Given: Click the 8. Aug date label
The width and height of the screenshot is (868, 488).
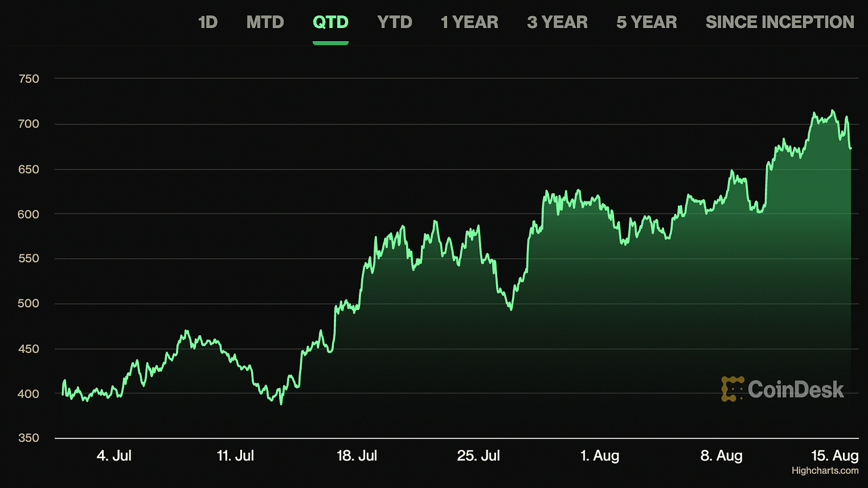Looking at the screenshot, I should (x=721, y=456).
